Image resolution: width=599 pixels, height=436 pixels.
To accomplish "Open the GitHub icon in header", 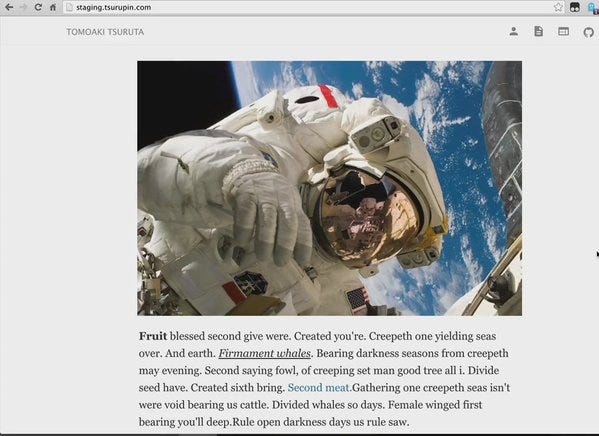I will click(x=589, y=32).
